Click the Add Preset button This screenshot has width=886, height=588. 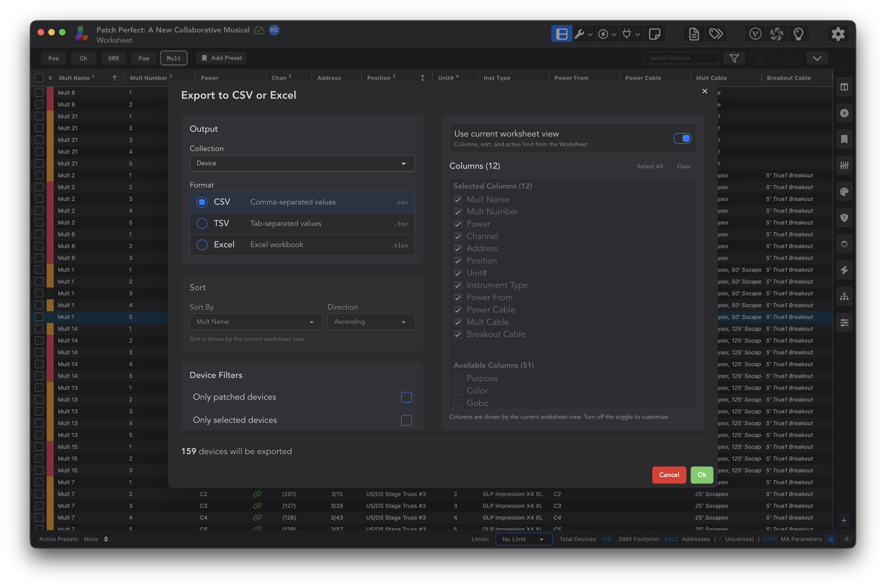click(222, 58)
